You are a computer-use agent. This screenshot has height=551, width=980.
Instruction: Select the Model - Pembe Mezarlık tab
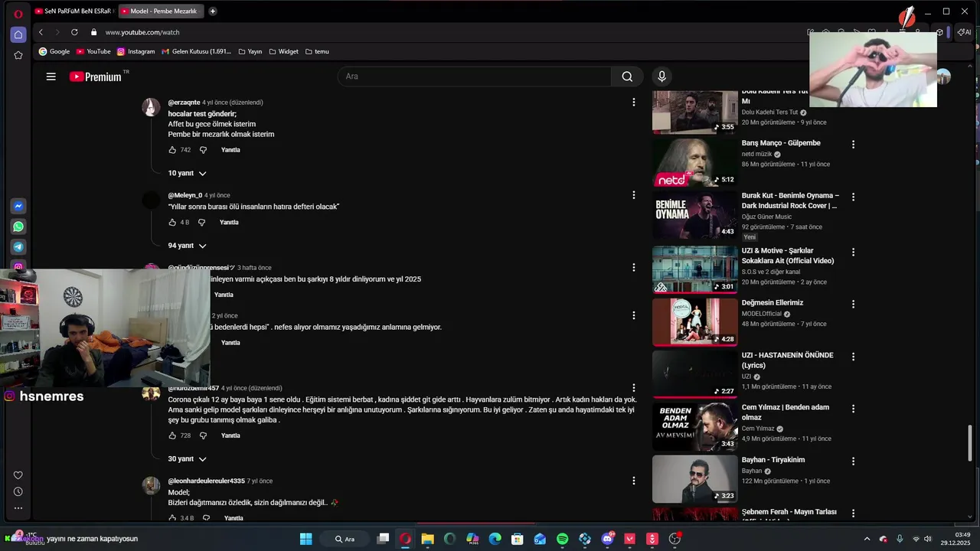click(x=161, y=11)
